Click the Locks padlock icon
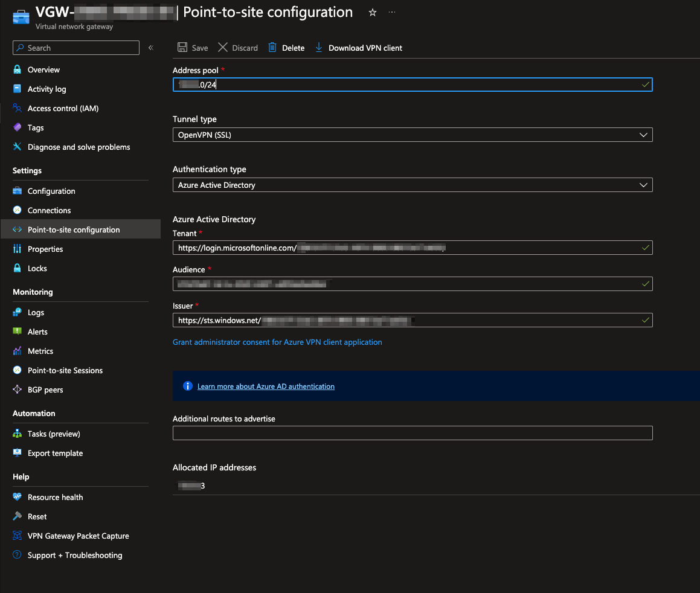Image resolution: width=700 pixels, height=593 pixels. pyautogui.click(x=17, y=268)
